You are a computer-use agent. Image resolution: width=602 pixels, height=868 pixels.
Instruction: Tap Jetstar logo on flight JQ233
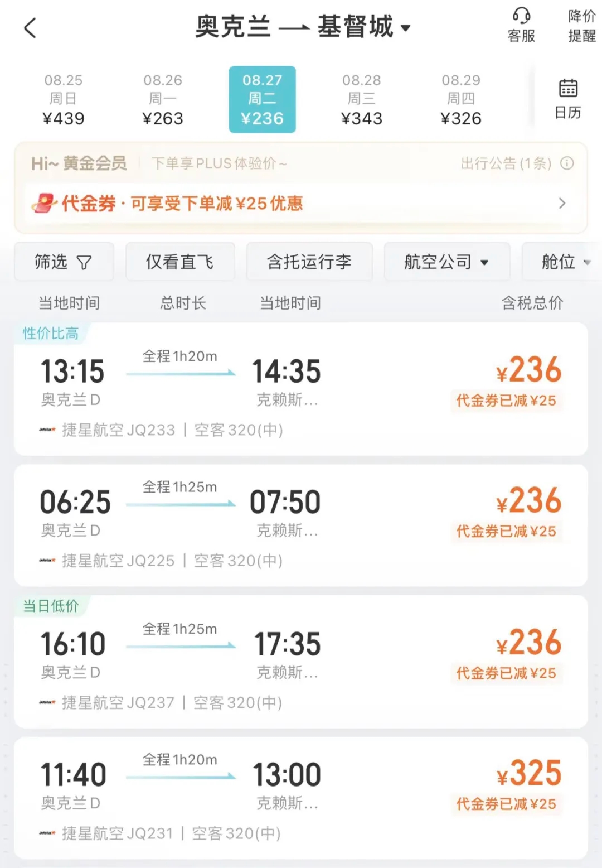[47, 430]
